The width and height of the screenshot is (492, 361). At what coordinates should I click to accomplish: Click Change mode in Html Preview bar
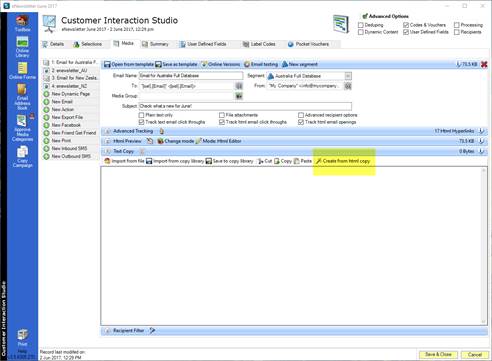[x=176, y=141]
